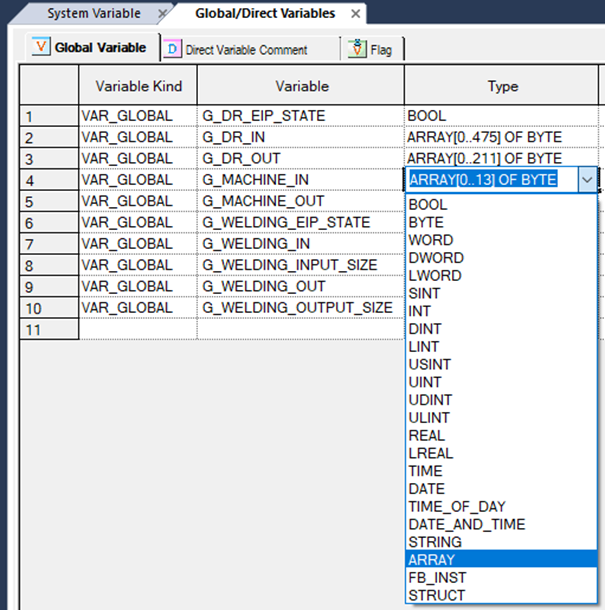
Task: Click the Variable Kind column header
Action: (138, 87)
